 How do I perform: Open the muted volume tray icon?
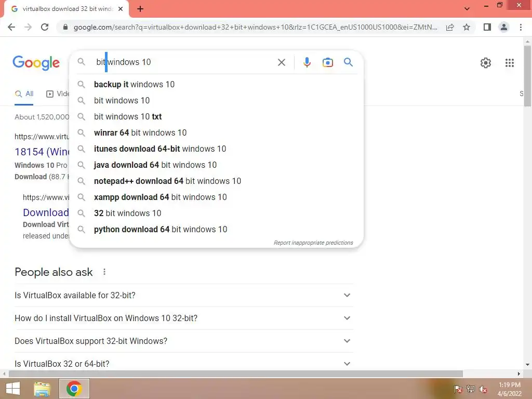tap(483, 389)
